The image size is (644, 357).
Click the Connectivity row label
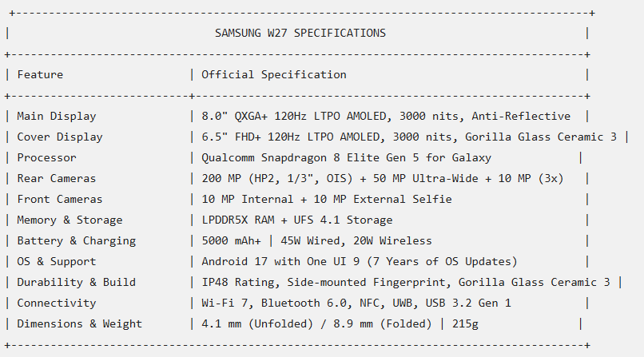coord(57,303)
